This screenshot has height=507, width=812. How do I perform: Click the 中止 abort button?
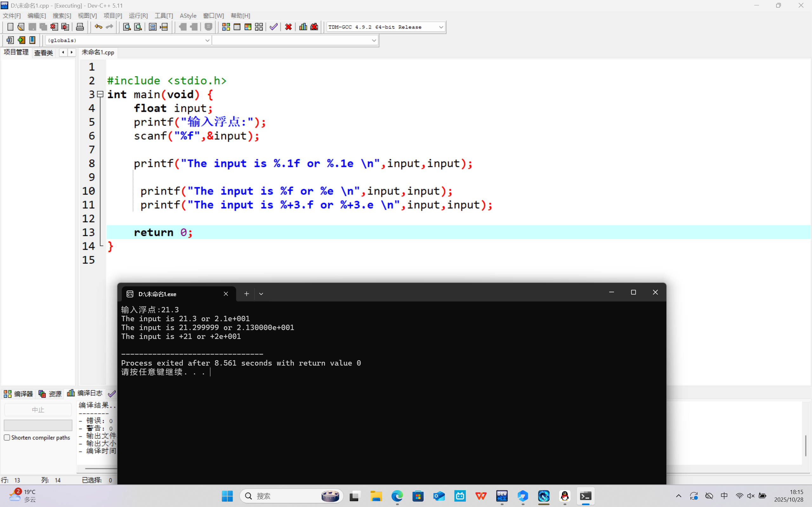click(38, 410)
